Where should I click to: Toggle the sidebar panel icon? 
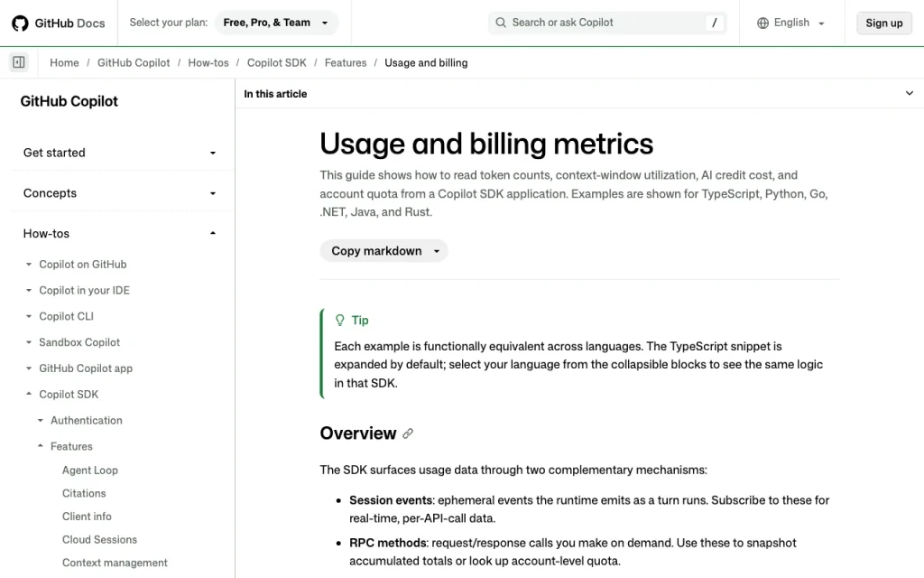(19, 62)
